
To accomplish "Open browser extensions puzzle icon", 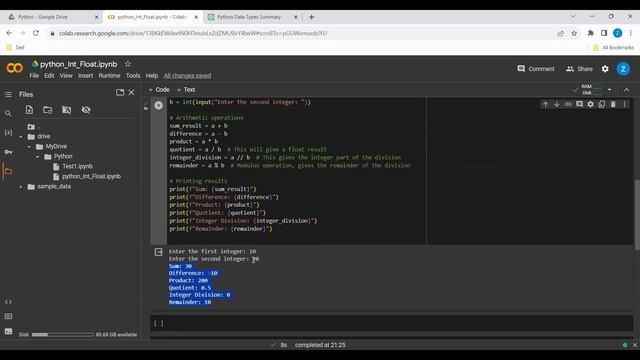I will coord(591,33).
